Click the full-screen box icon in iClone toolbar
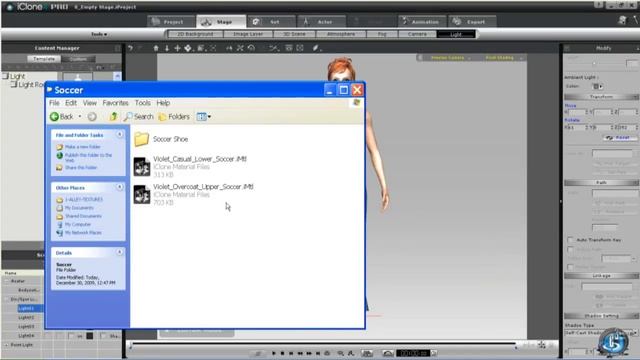This screenshot has height=360, width=640. point(300,48)
